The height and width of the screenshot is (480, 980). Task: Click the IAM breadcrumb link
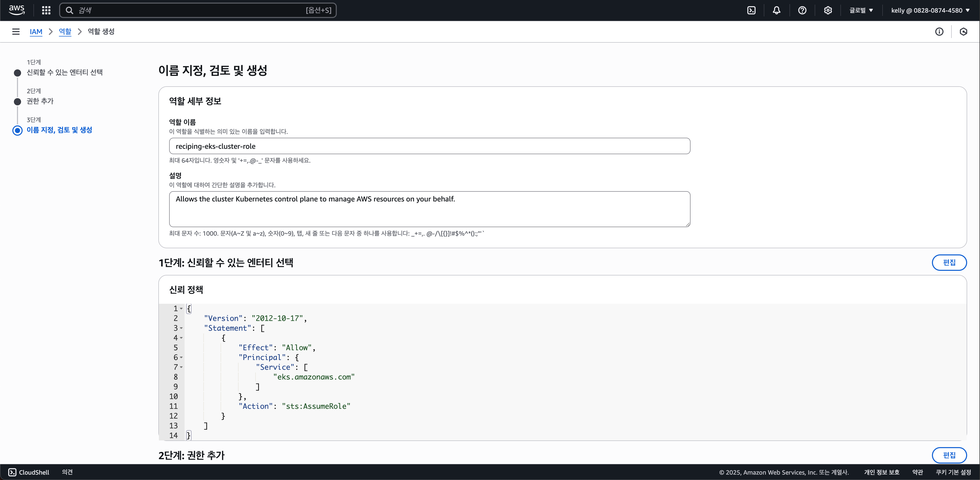point(36,32)
